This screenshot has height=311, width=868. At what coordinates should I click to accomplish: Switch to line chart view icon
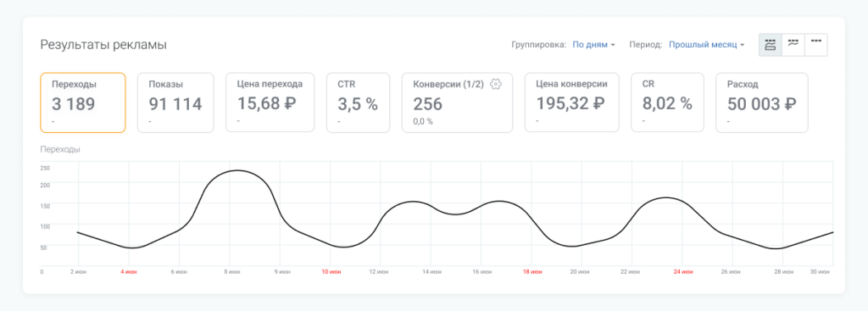coord(793,45)
